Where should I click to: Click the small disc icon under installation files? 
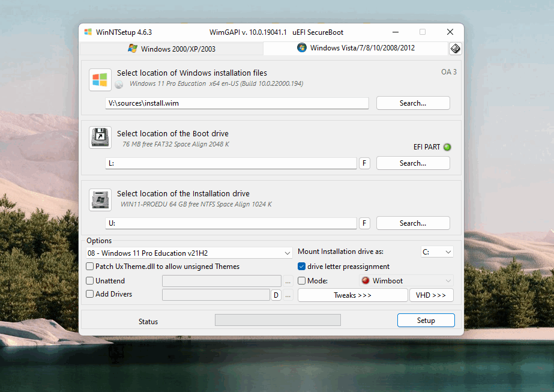119,84
